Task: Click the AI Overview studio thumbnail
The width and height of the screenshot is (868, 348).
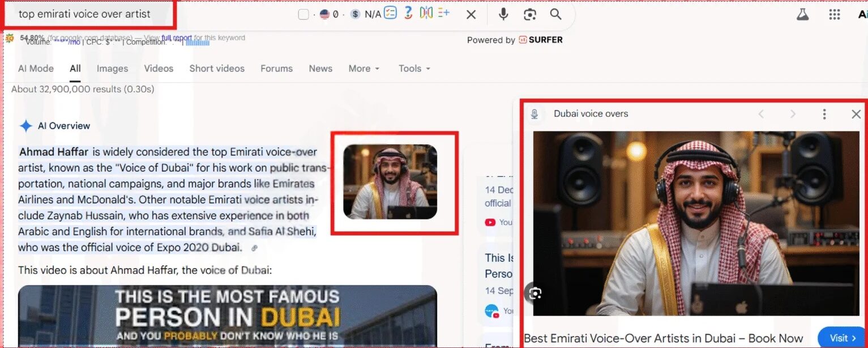Action: click(390, 181)
